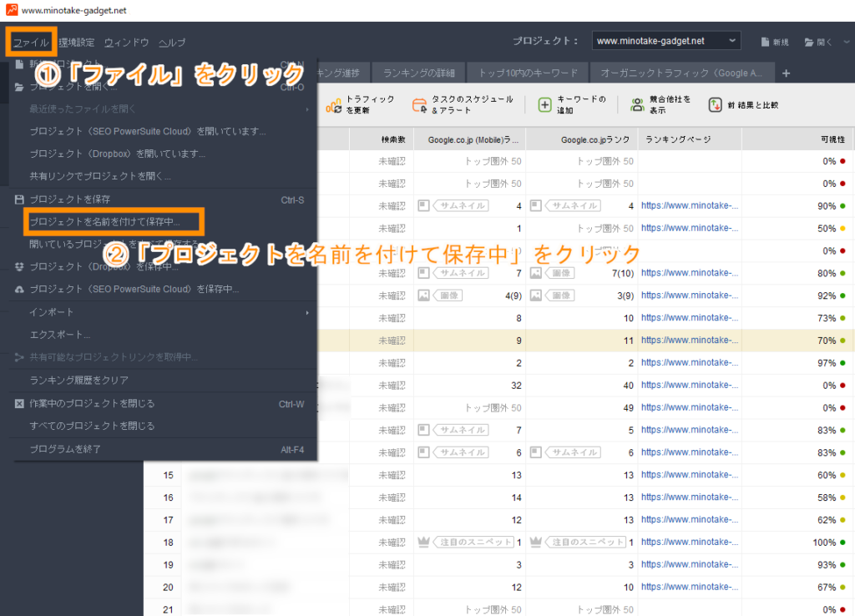Add a new tab with plus icon

786,73
